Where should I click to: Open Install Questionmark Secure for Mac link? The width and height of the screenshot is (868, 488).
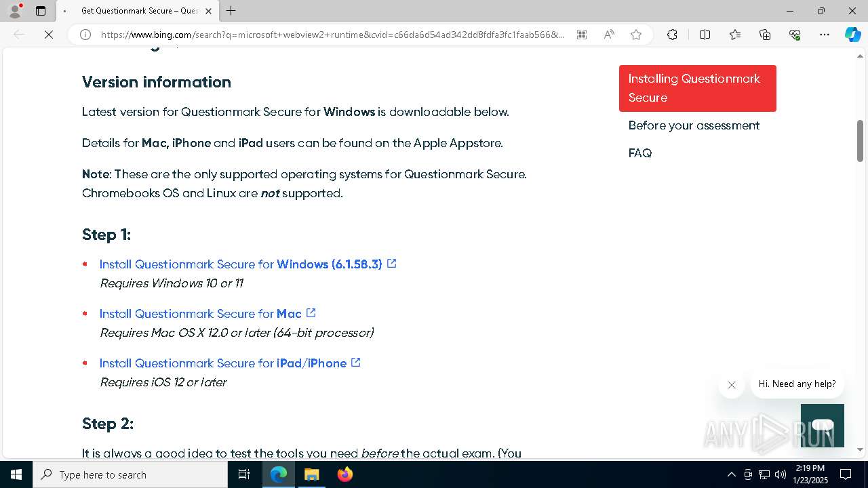click(201, 314)
